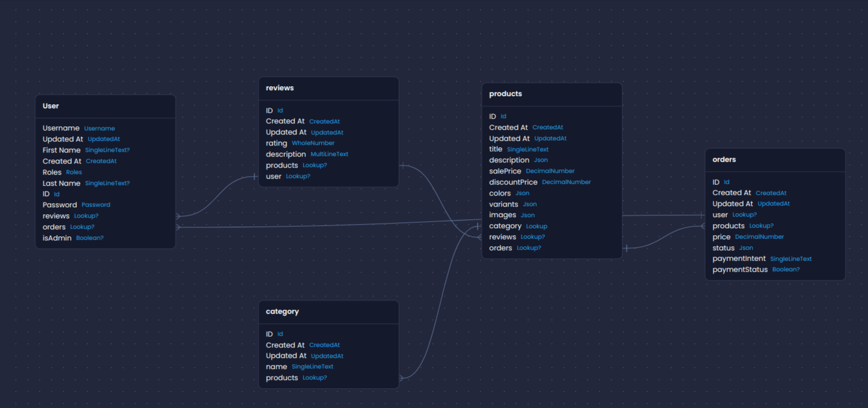Click the Username type label in User
Viewport: 868px width, 408px height.
click(x=99, y=129)
